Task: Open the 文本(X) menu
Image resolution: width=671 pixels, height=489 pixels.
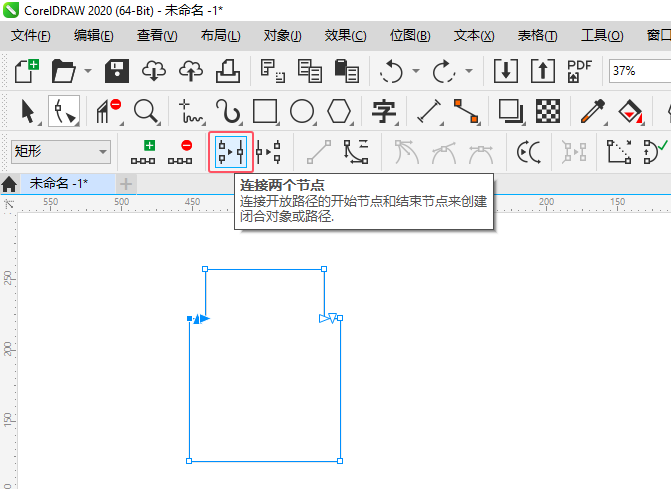Action: point(474,36)
